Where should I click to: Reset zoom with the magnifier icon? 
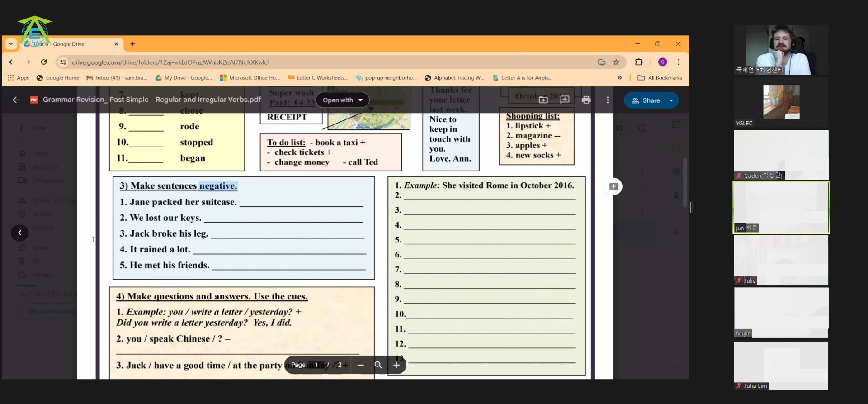point(378,365)
